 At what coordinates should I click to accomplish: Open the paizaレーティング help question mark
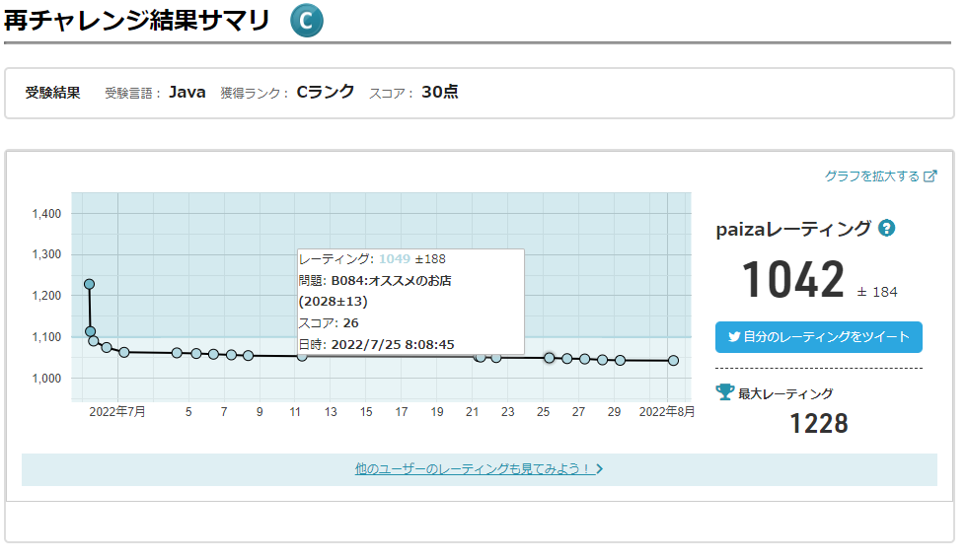tap(887, 229)
